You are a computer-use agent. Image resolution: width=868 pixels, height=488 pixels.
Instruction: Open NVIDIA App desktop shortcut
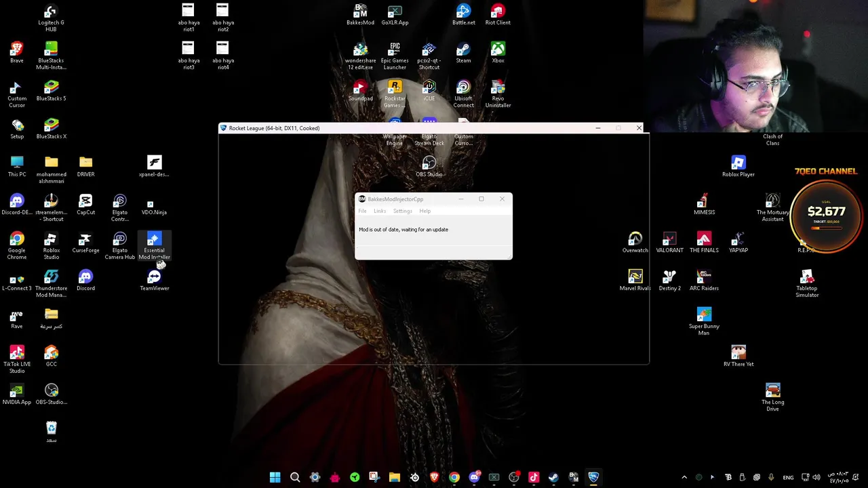click(x=17, y=394)
